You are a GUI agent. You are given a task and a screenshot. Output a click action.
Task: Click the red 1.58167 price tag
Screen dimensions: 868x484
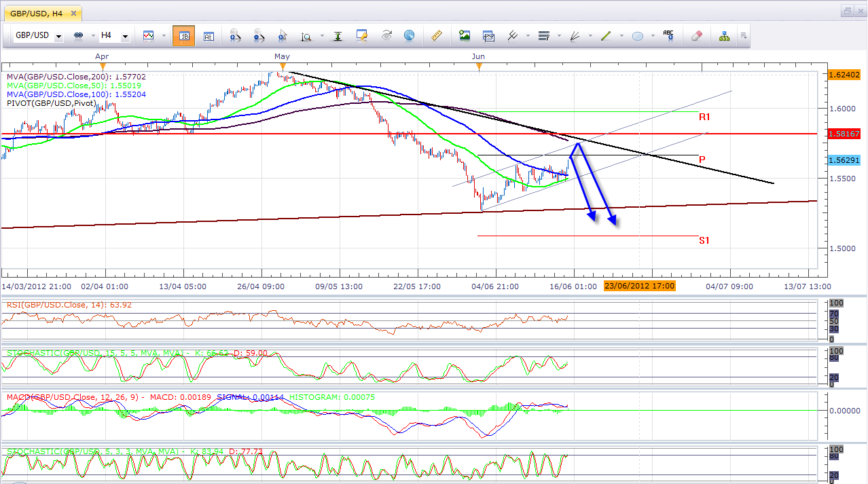(845, 134)
